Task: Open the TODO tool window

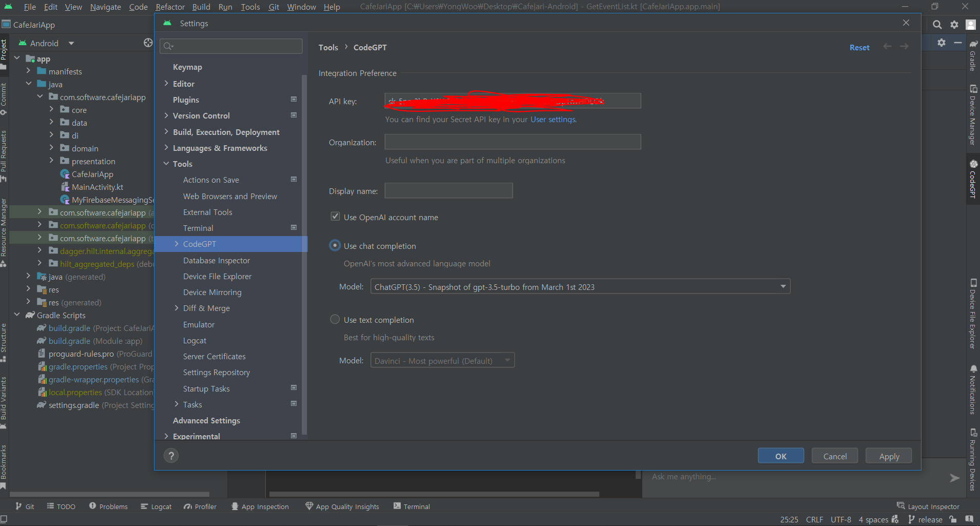Action: pos(61,506)
